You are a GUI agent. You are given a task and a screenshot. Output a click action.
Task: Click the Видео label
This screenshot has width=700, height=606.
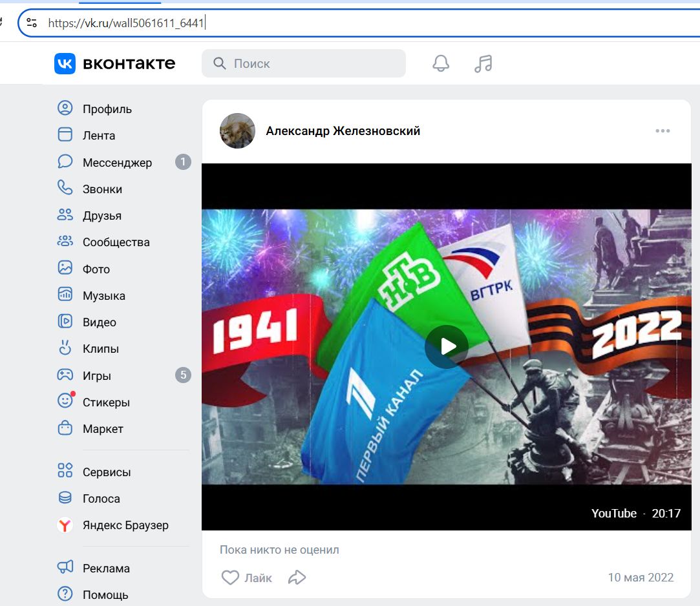[x=99, y=322]
